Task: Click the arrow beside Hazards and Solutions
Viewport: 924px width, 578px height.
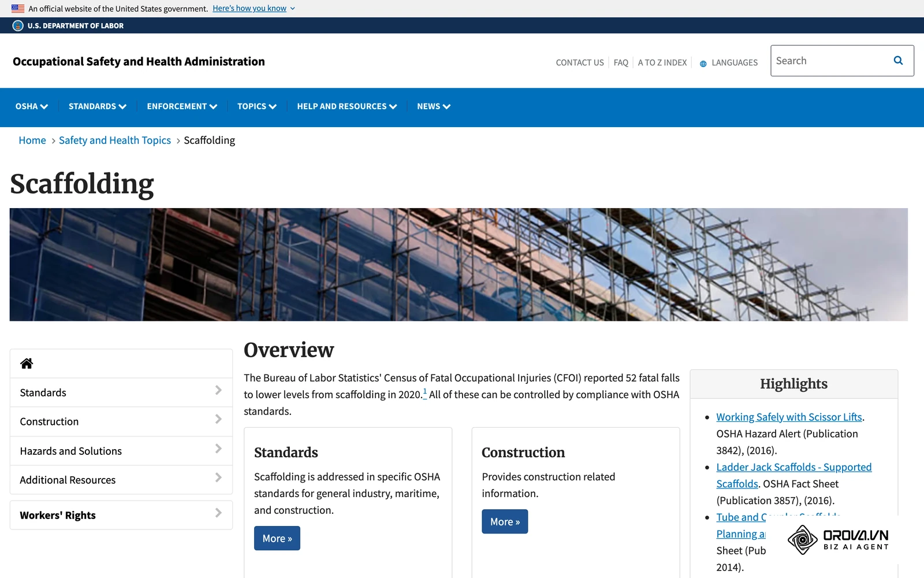Action: [218, 449]
